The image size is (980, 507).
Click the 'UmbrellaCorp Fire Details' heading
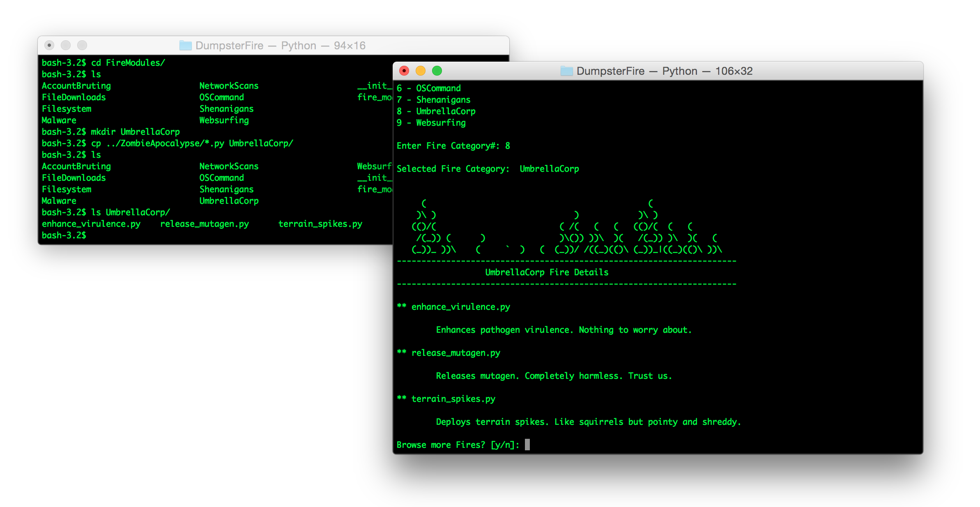(547, 272)
